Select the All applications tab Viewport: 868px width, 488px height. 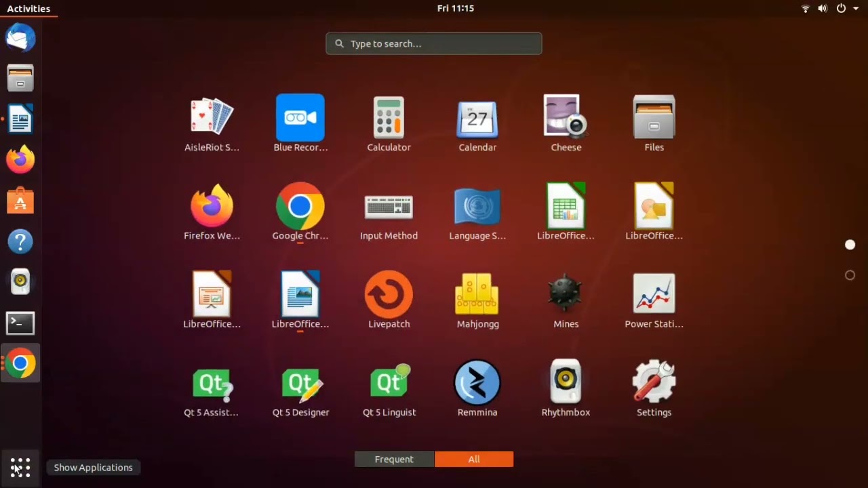click(x=474, y=460)
